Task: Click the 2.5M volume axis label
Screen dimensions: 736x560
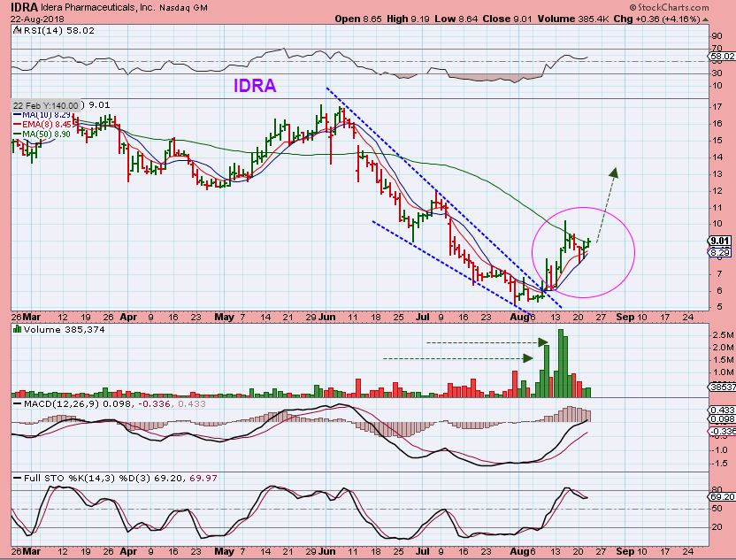Action: point(723,335)
